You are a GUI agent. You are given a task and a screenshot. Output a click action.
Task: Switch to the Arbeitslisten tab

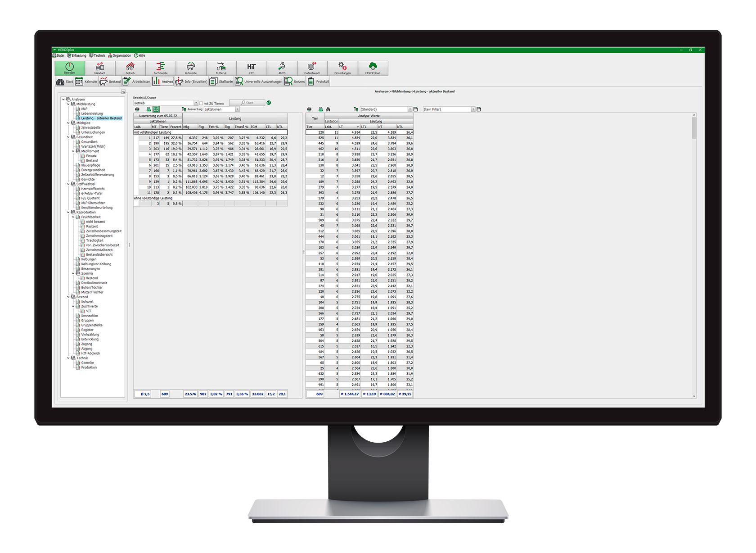click(136, 82)
